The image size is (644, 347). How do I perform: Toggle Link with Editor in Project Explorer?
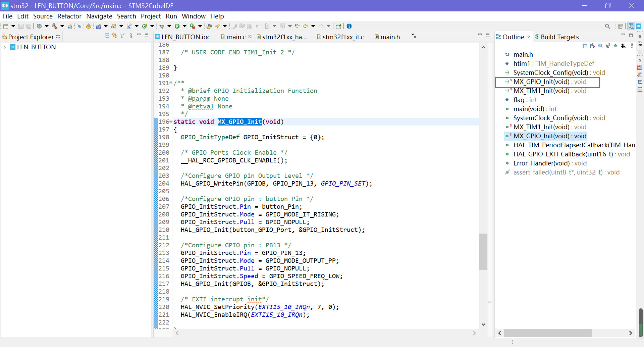pyautogui.click(x=115, y=36)
